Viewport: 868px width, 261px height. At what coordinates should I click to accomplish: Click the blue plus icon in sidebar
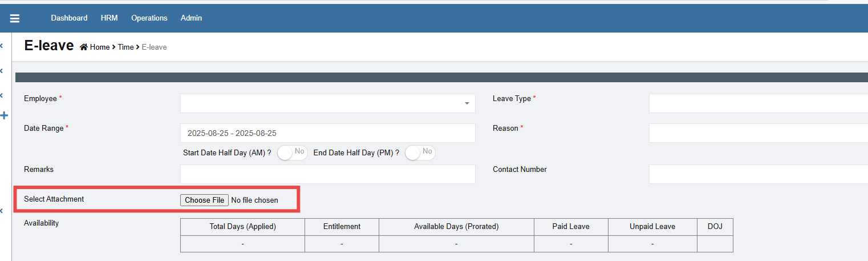[x=5, y=115]
